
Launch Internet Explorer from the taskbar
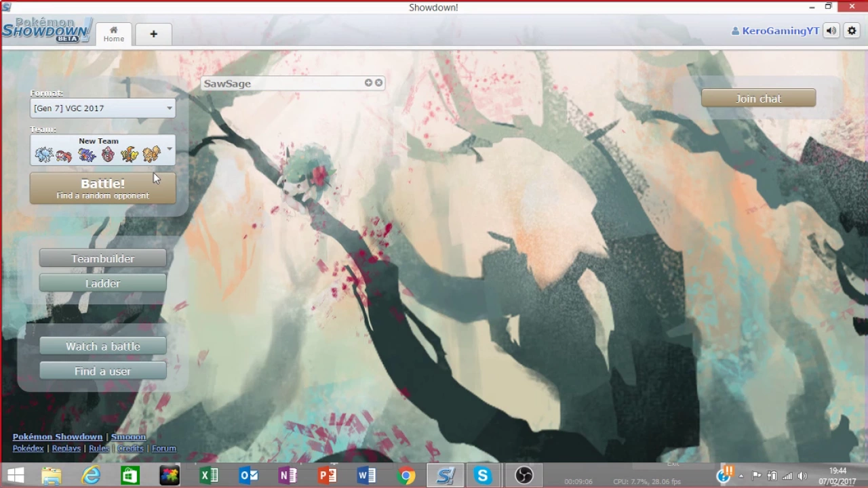(x=91, y=476)
